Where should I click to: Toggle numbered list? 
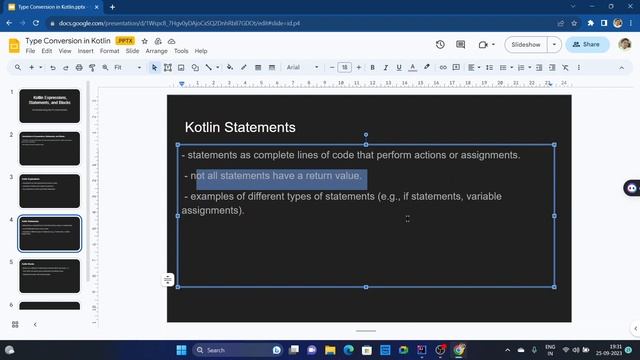point(521,68)
